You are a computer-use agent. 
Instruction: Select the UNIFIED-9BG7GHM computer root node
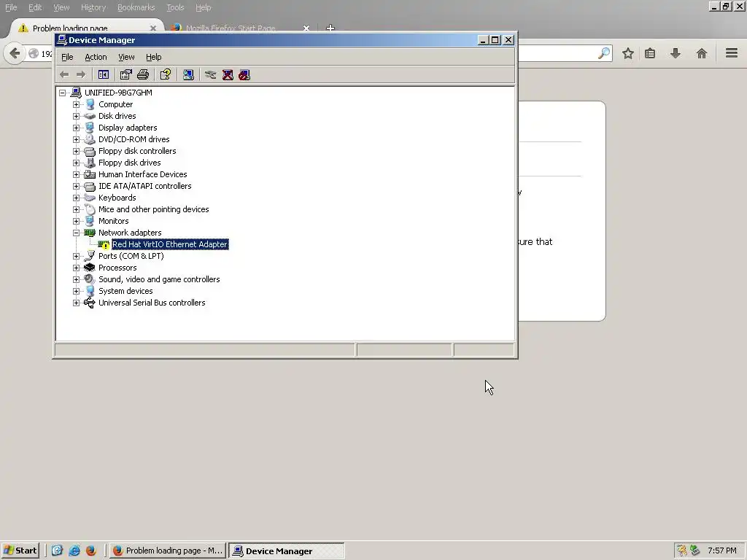coord(118,93)
